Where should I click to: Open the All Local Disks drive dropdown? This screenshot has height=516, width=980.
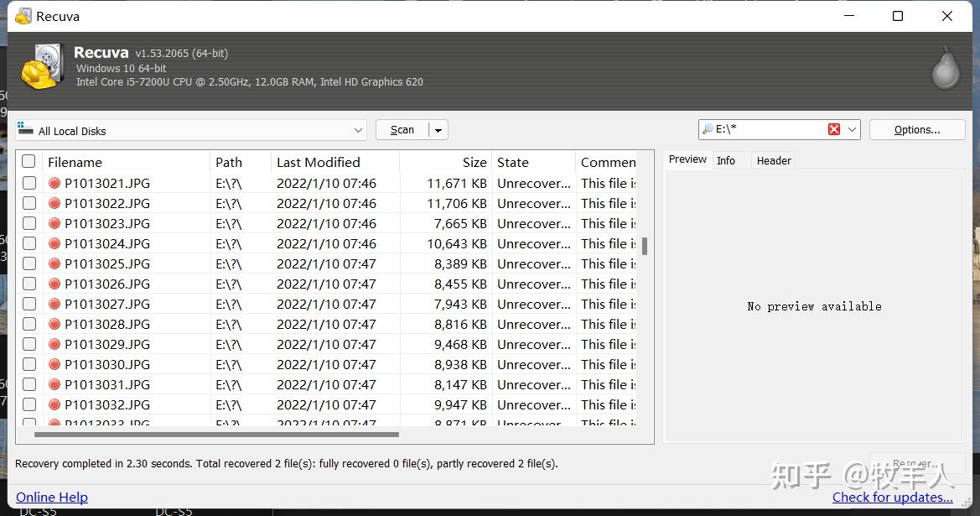tap(358, 130)
